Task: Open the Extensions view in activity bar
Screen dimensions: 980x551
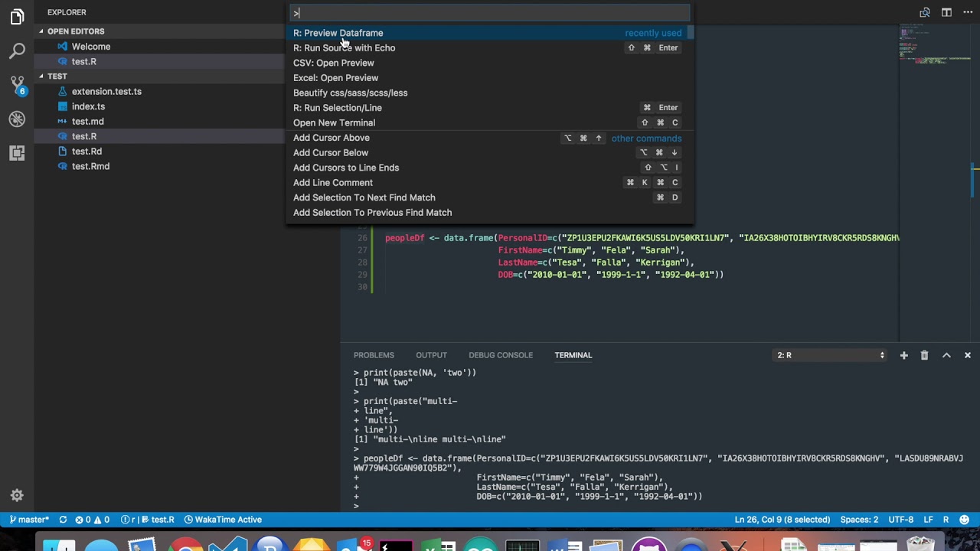Action: 17,153
